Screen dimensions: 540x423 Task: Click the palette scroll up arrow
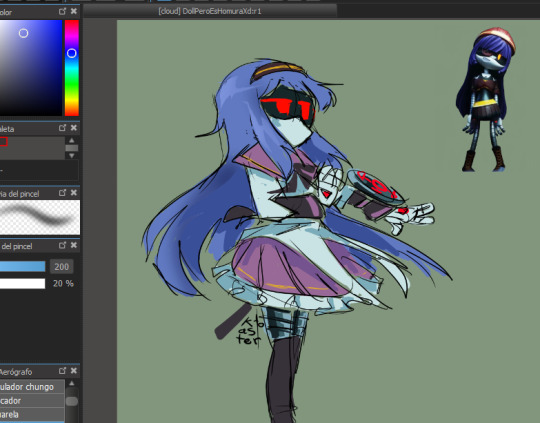(x=72, y=140)
